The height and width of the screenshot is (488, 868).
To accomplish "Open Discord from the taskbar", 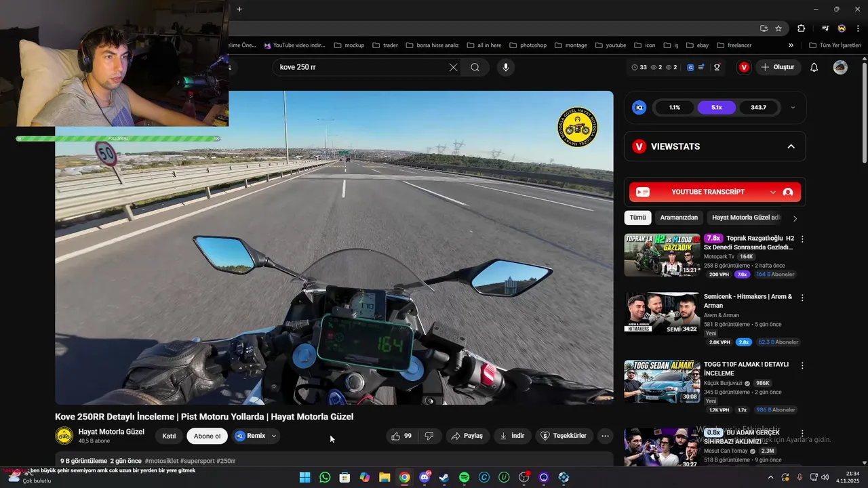I will point(425,477).
